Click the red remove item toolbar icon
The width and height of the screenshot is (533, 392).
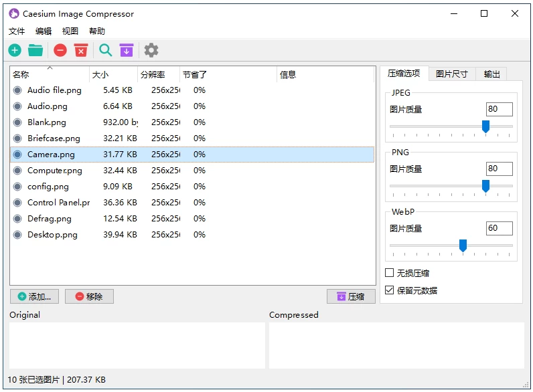coord(60,50)
